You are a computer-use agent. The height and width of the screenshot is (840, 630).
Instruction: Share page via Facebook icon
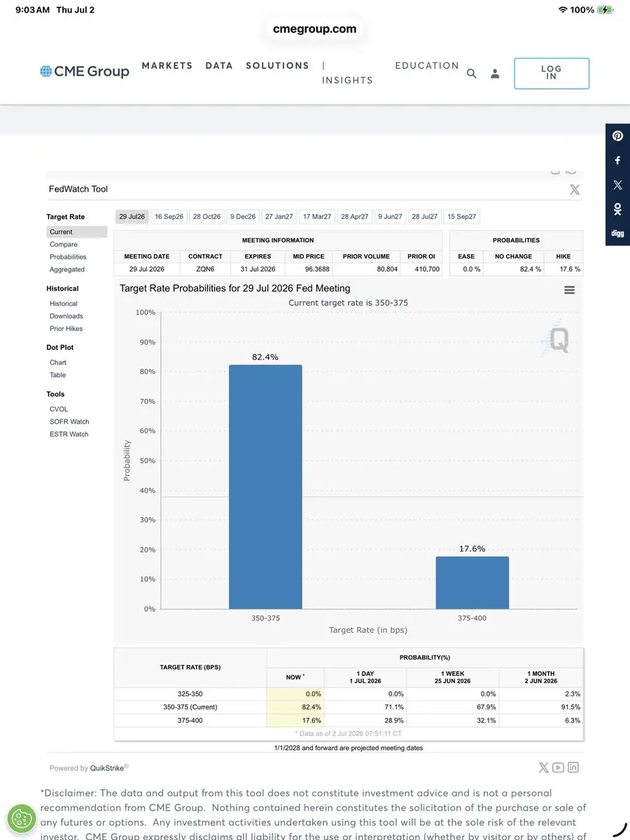(x=617, y=160)
